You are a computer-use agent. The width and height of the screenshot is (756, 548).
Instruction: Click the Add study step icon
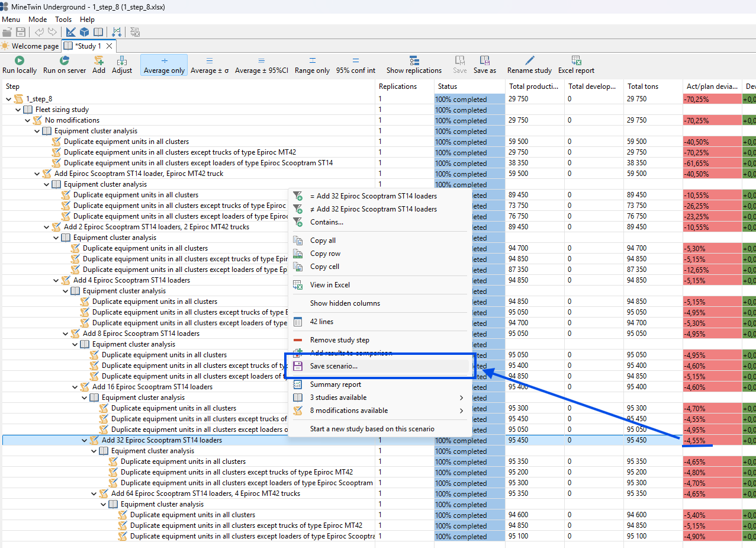click(99, 60)
